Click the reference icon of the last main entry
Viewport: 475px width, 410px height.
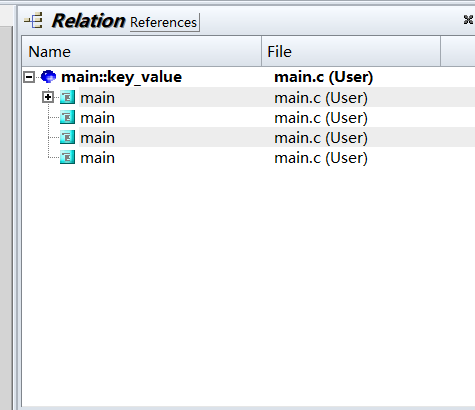(67, 157)
